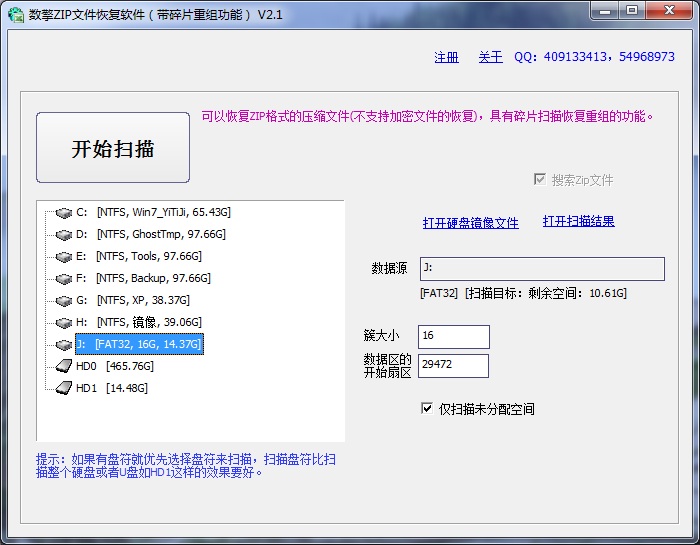Click the HD0 physical disk icon
Screen dimensions: 700x545
[x=63, y=367]
